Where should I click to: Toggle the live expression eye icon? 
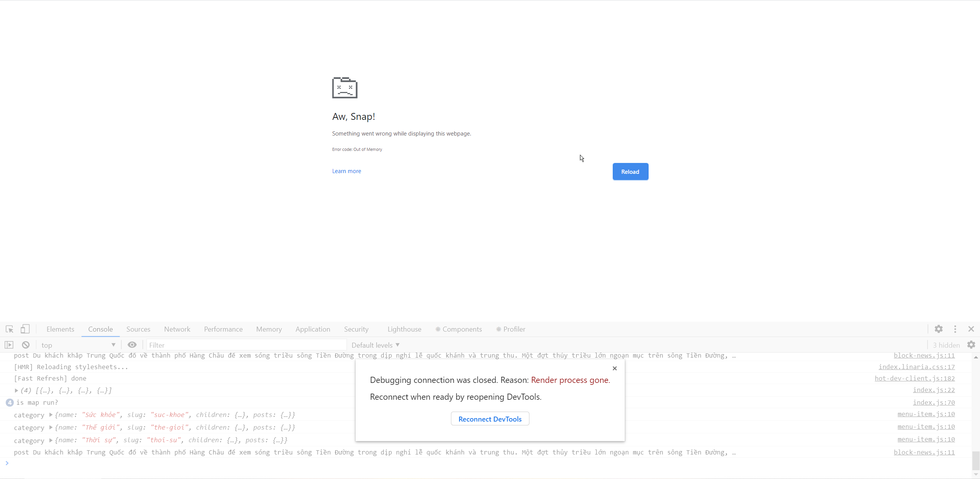(x=132, y=345)
